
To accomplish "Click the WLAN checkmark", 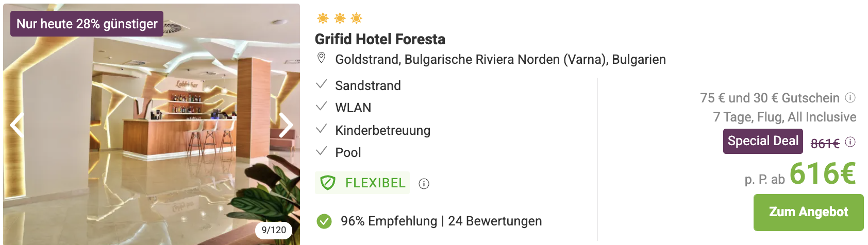I will click(x=322, y=106).
